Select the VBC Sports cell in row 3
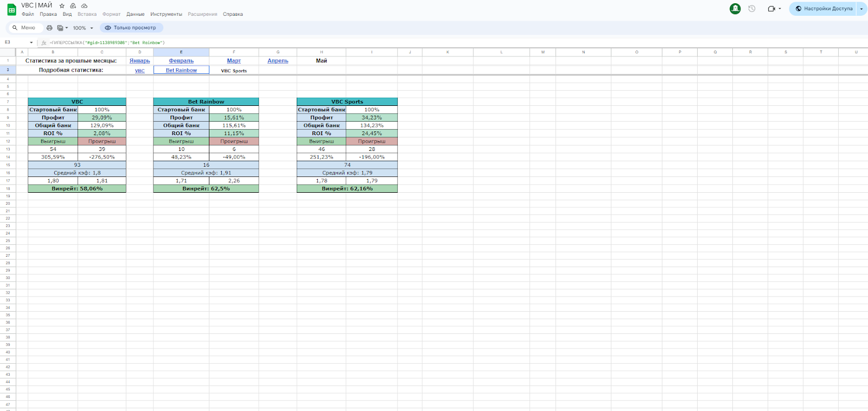Image resolution: width=868 pixels, height=411 pixels. click(234, 71)
